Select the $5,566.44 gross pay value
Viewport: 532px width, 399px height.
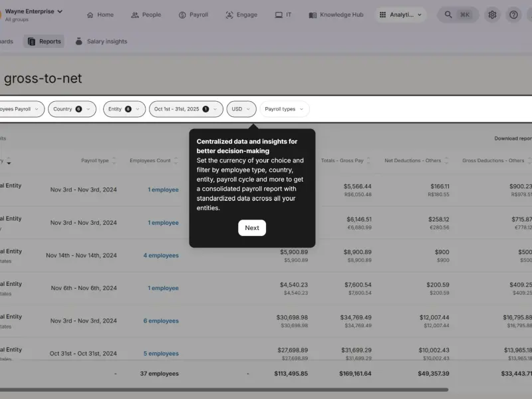[357, 186]
